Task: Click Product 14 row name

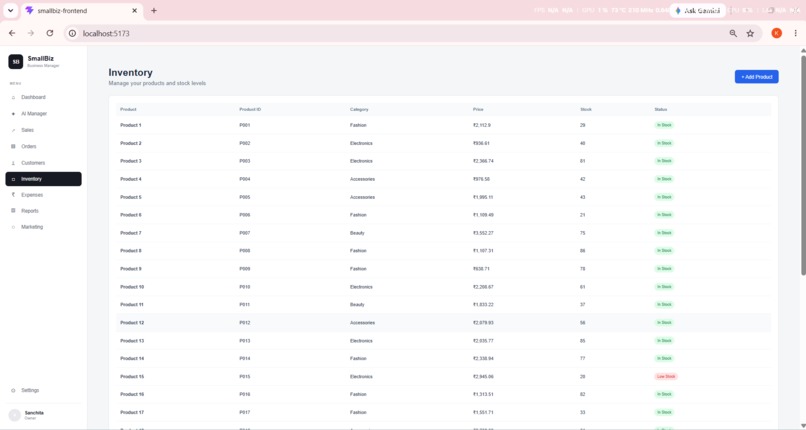Action: tap(132, 359)
